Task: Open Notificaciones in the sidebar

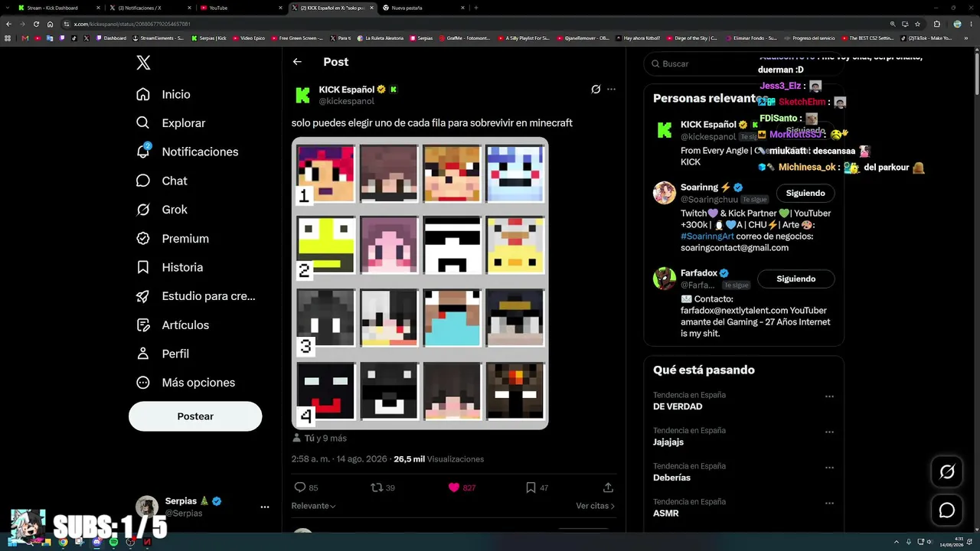Action: coord(188,152)
